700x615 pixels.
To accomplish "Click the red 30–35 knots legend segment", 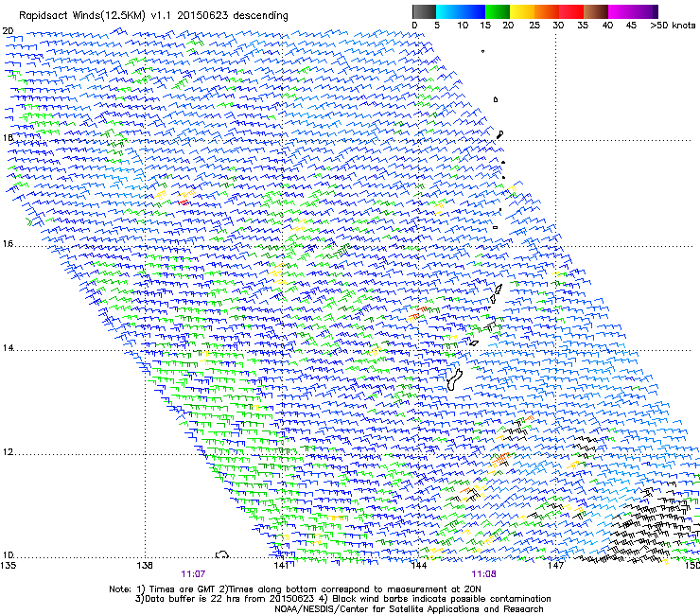I will coord(571,11).
